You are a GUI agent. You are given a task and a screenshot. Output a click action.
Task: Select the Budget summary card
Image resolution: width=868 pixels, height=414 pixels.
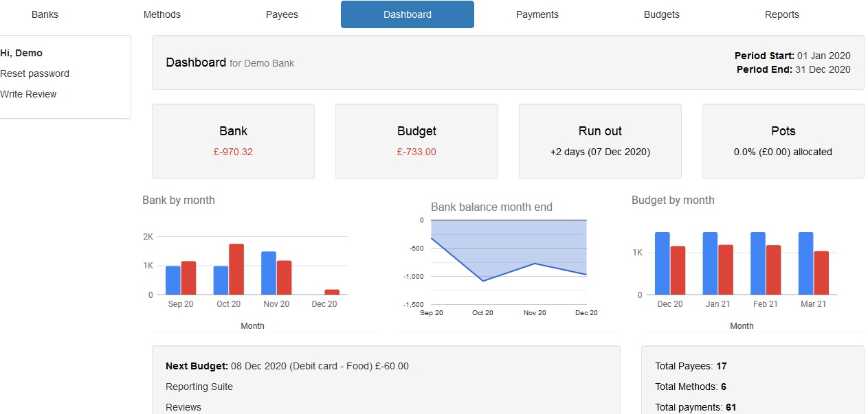click(416, 141)
